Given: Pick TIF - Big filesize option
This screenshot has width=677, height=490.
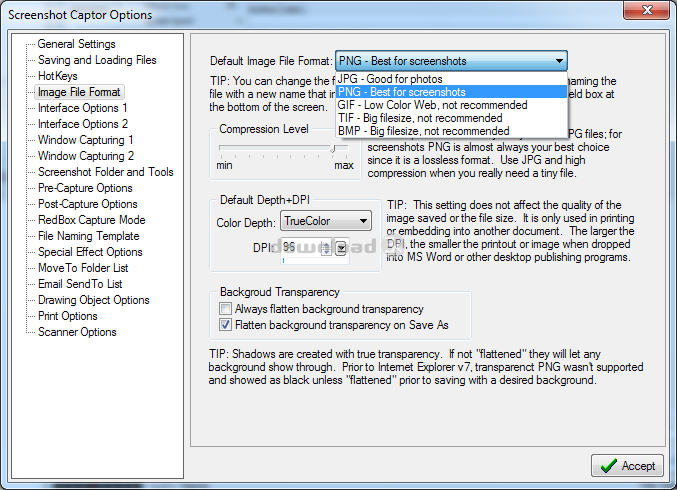Looking at the screenshot, I should (x=451, y=118).
